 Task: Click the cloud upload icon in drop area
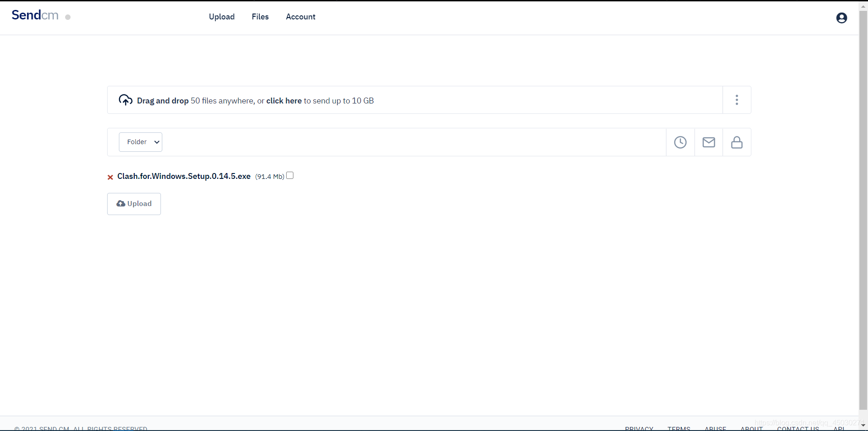coord(126,100)
